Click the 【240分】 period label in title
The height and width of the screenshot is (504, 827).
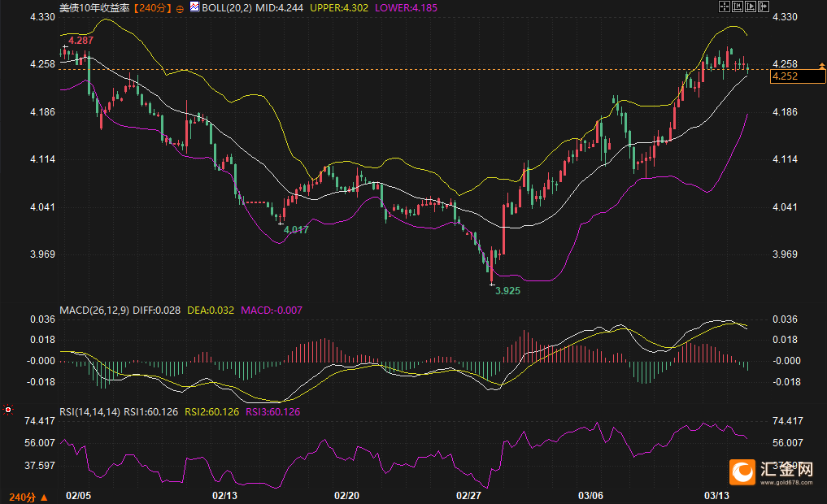click(152, 7)
